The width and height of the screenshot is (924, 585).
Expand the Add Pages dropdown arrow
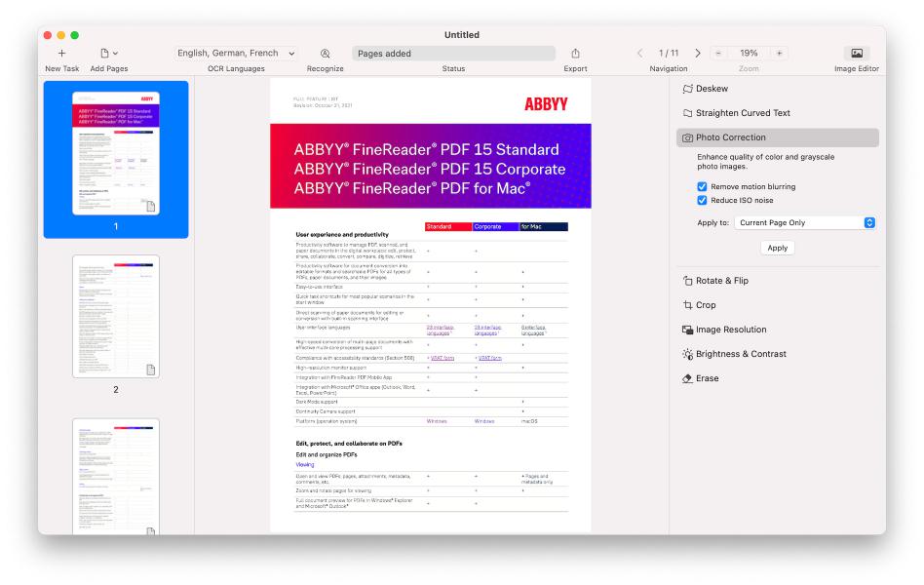pyautogui.click(x=115, y=53)
